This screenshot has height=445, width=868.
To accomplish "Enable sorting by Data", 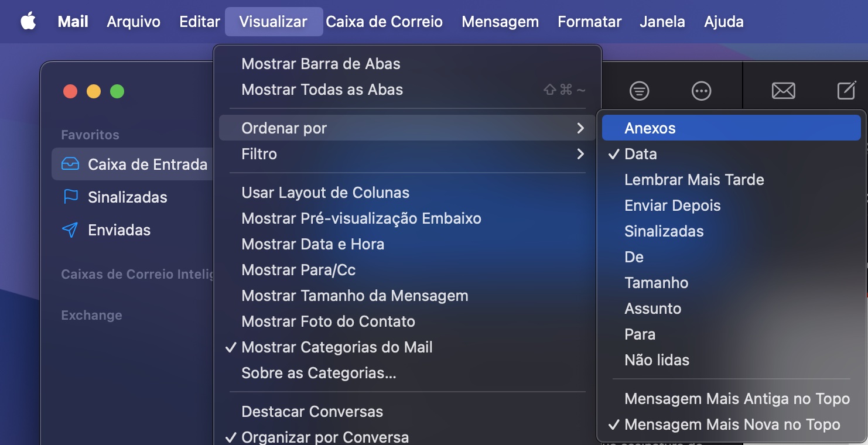I will pos(639,153).
